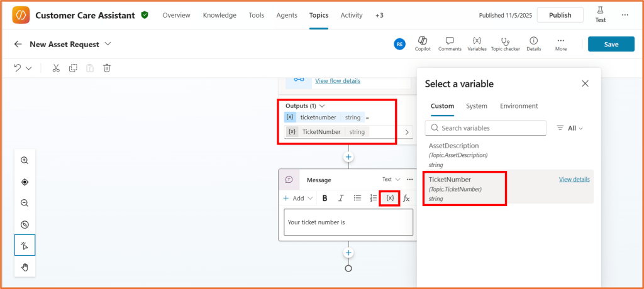Click the RE user avatar
Image resolution: width=644 pixels, height=289 pixels.
[399, 44]
